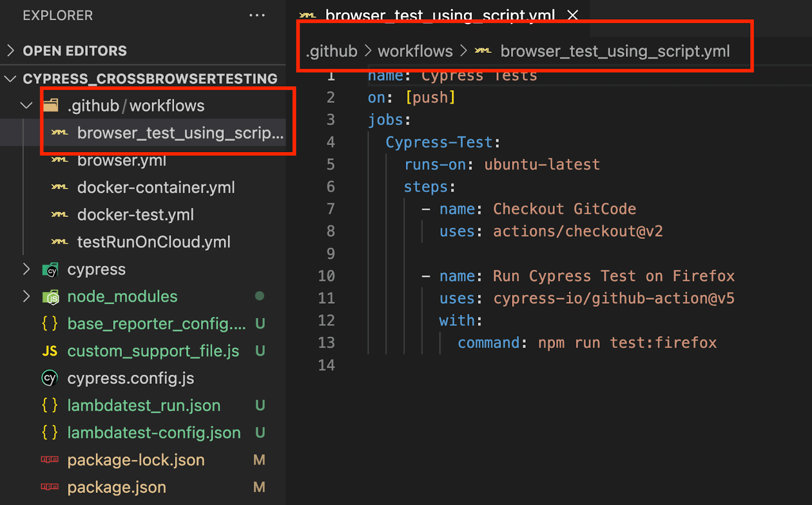
Task: Click YAML icon beside browser_test_using_script file in tree
Action: click(x=60, y=132)
